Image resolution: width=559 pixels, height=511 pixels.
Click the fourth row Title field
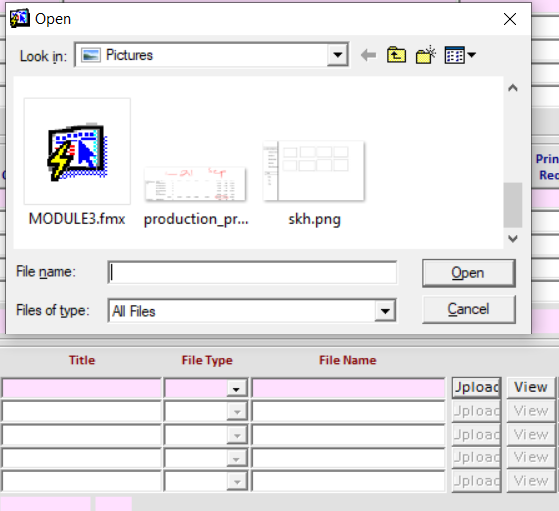pyautogui.click(x=82, y=458)
